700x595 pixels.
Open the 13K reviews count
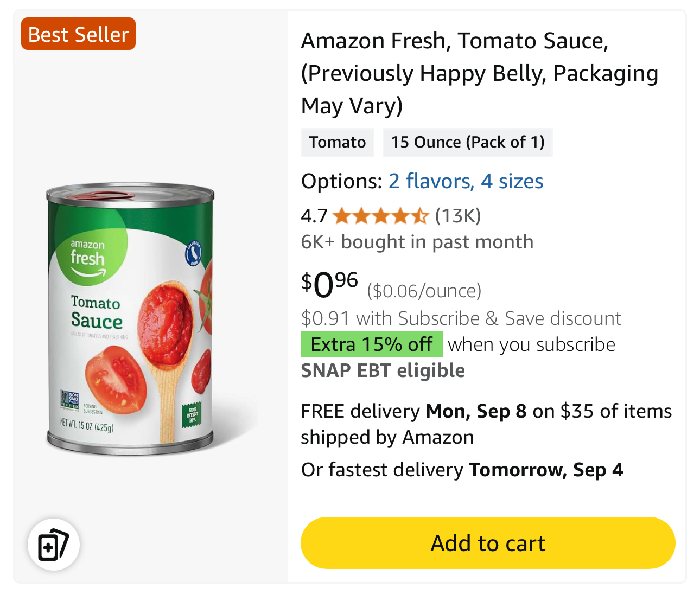[458, 216]
